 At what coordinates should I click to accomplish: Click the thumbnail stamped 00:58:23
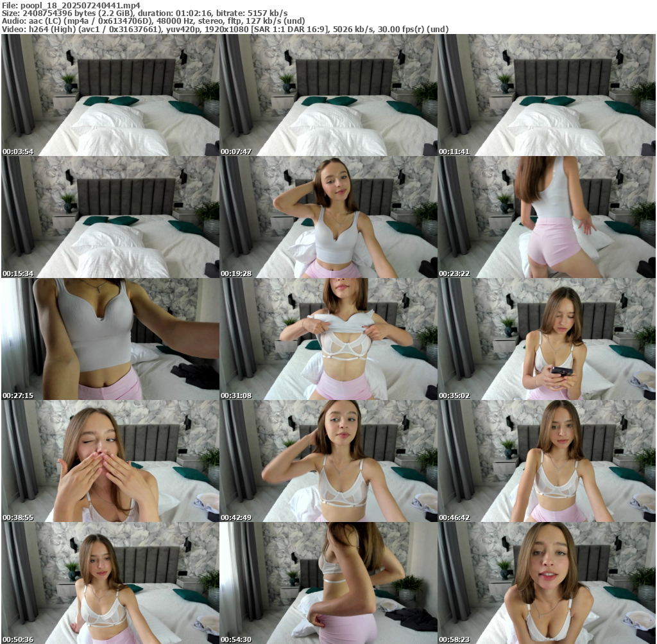click(x=547, y=583)
